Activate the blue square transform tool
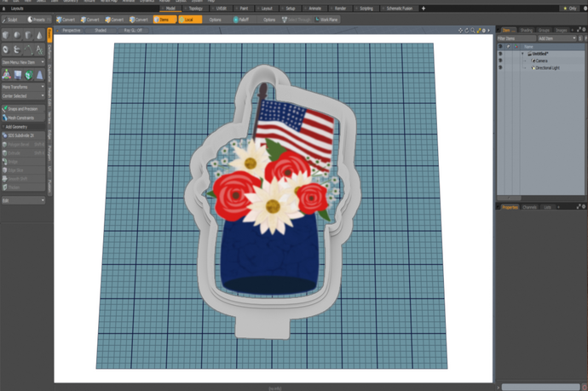Viewport: 588px width, 391px height. pos(18,75)
